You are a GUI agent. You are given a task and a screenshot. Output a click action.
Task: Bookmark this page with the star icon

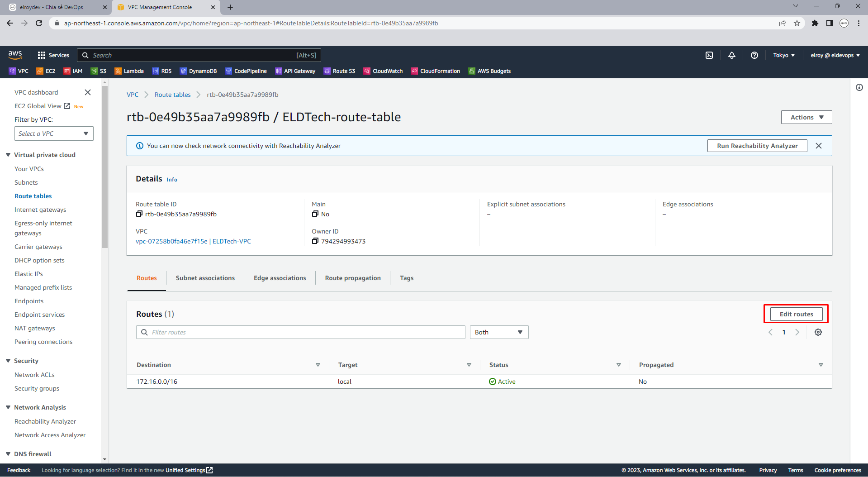(797, 23)
